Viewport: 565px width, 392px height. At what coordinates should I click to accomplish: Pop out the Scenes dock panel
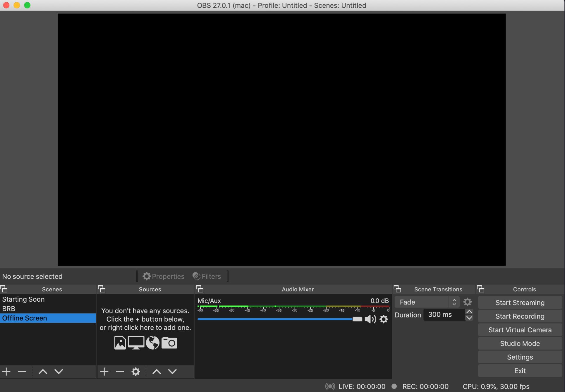4,289
